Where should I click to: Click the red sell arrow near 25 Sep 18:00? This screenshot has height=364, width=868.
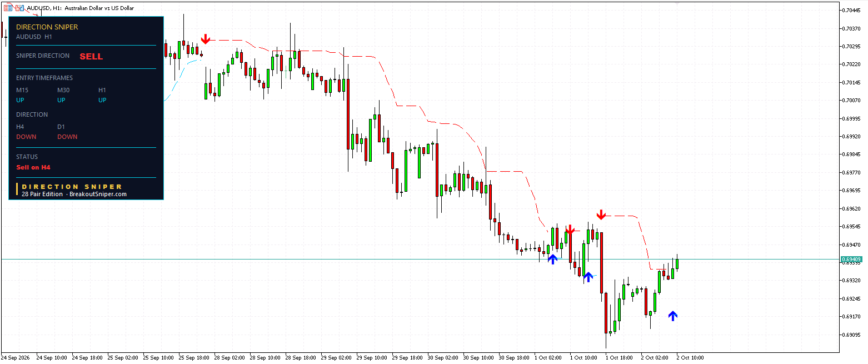click(206, 39)
